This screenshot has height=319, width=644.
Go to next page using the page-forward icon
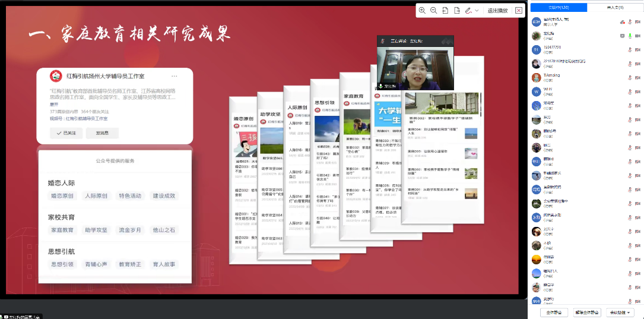456,10
